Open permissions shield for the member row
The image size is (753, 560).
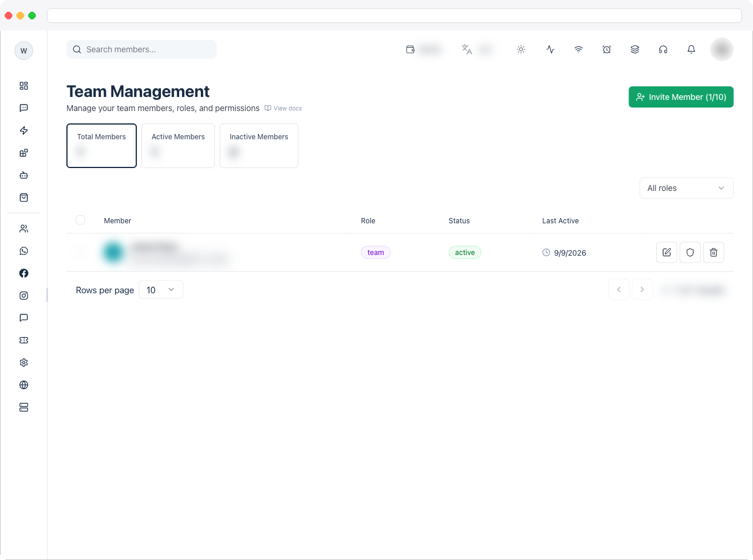click(x=690, y=253)
